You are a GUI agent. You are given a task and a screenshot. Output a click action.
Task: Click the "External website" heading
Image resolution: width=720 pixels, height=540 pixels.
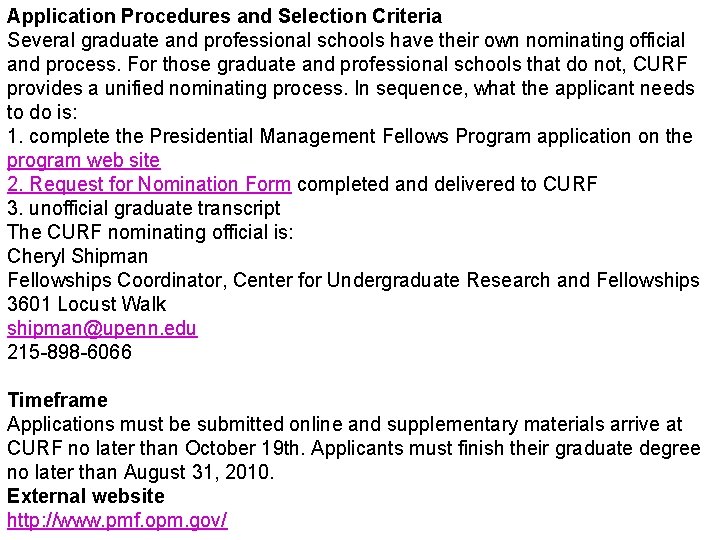tap(86, 496)
